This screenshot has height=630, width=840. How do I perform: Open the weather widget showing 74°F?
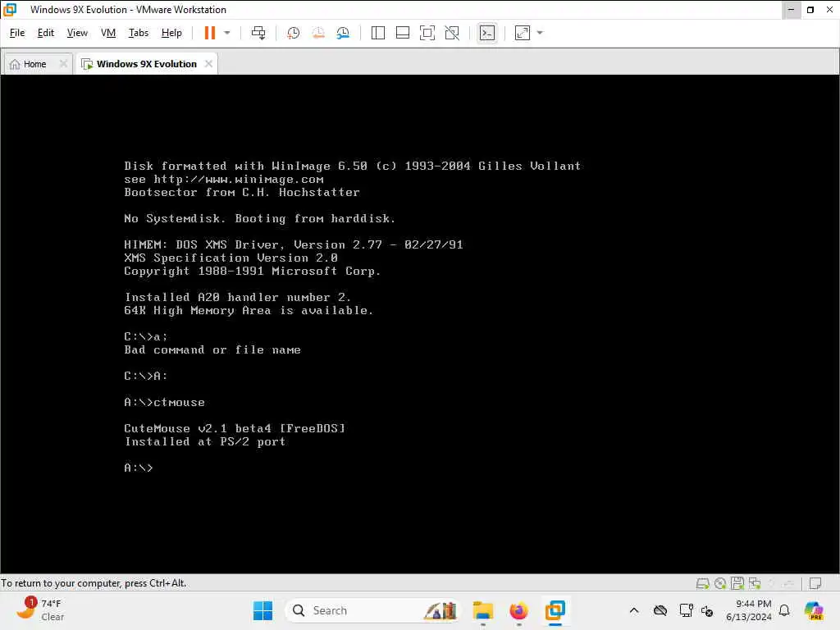point(39,610)
